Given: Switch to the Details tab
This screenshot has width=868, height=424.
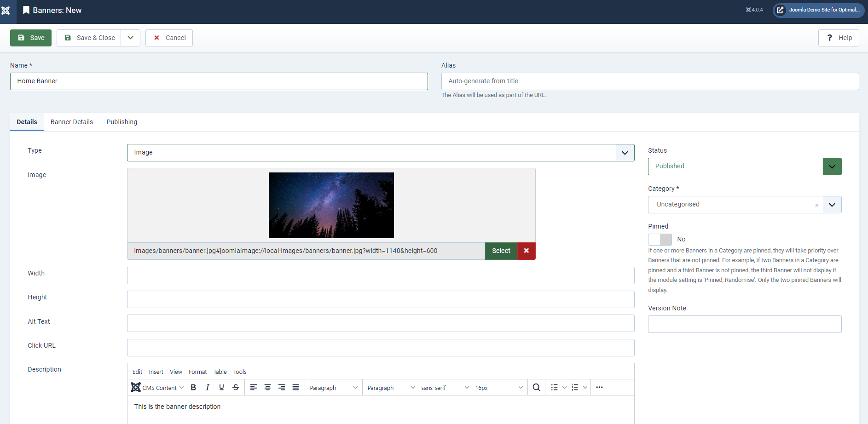Looking at the screenshot, I should pos(27,122).
